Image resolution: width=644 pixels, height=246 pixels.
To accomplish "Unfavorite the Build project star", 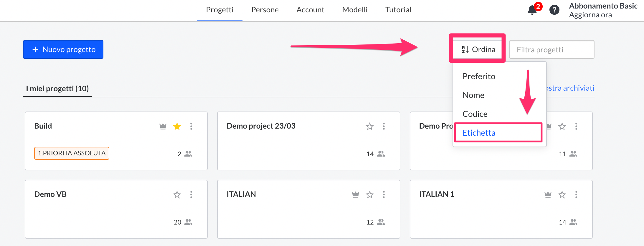I will click(177, 127).
